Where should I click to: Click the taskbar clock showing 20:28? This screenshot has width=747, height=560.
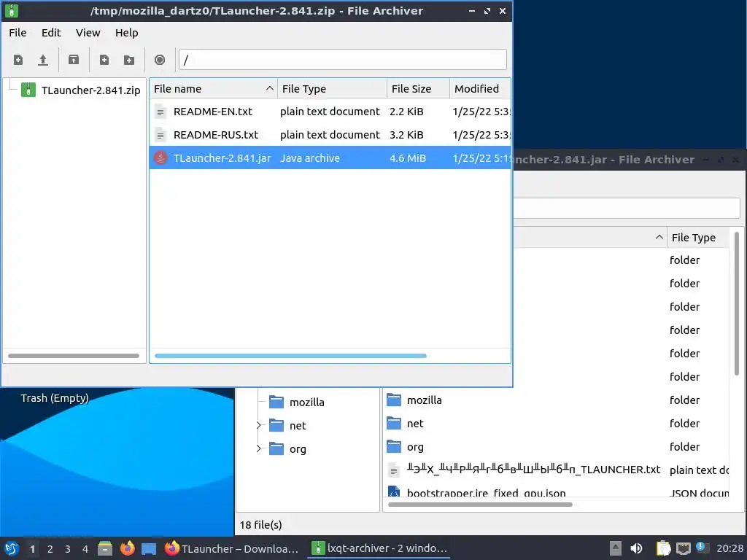(729, 548)
